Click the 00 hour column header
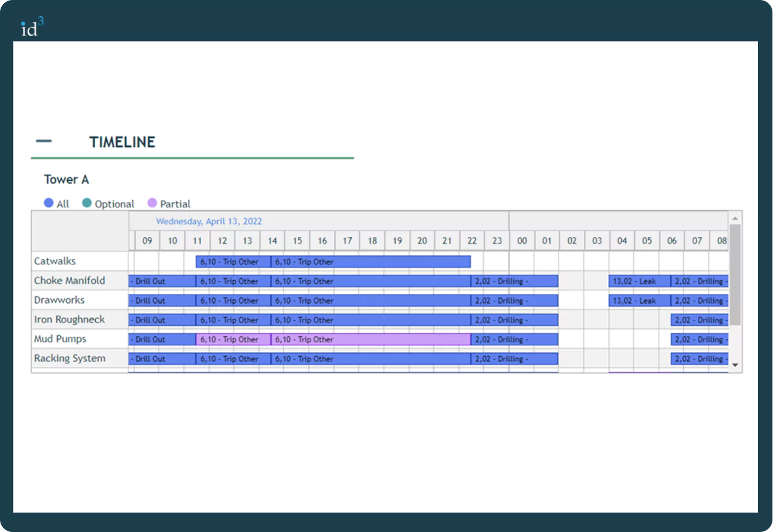The width and height of the screenshot is (773, 532). 522,240
